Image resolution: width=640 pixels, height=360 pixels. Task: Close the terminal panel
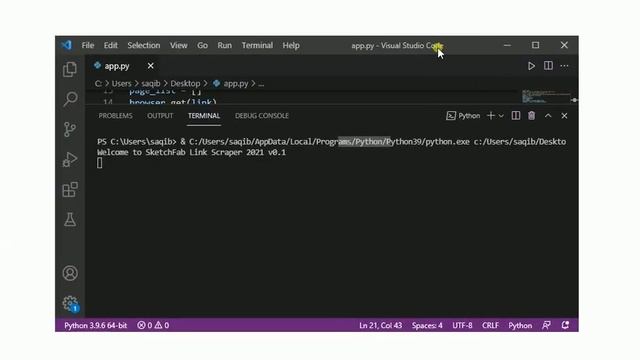point(564,116)
